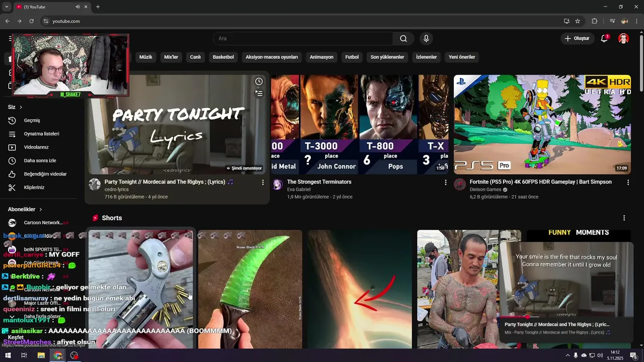Open more options for Fortnite video
Viewport: 644px width, 362px height.
pos(628,183)
